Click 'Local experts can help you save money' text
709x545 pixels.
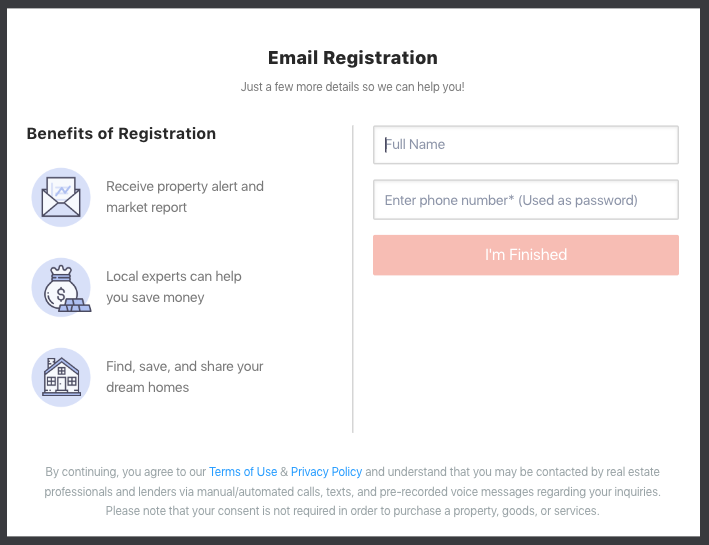click(x=174, y=287)
